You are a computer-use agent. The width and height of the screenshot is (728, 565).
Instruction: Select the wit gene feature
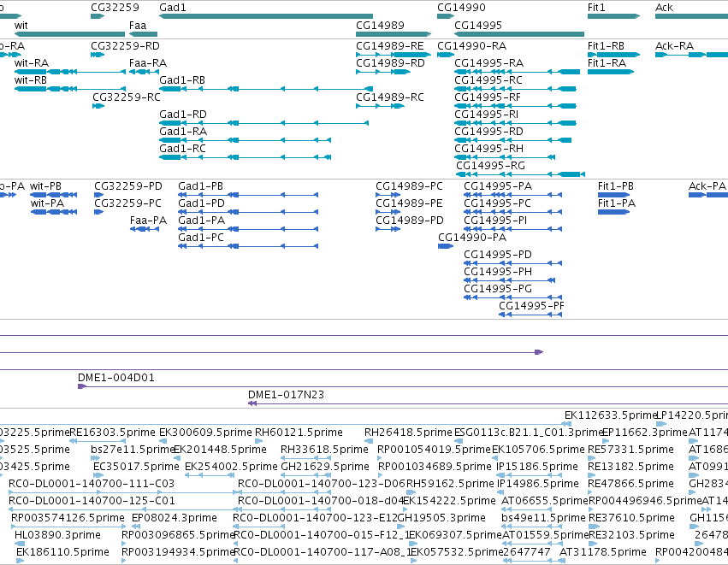tap(69, 34)
